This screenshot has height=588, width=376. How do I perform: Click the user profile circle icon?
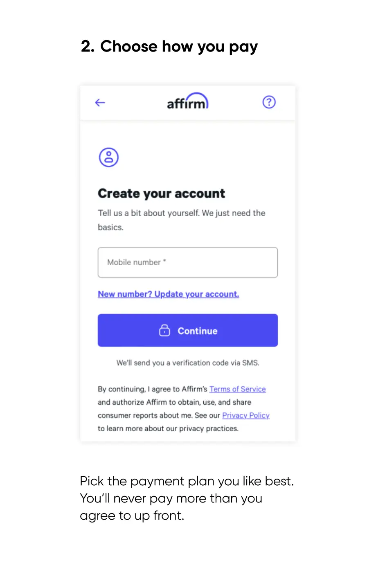[109, 158]
